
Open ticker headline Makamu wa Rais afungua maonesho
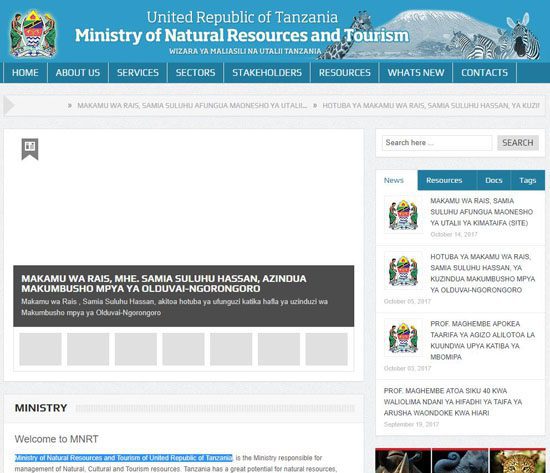point(192,105)
